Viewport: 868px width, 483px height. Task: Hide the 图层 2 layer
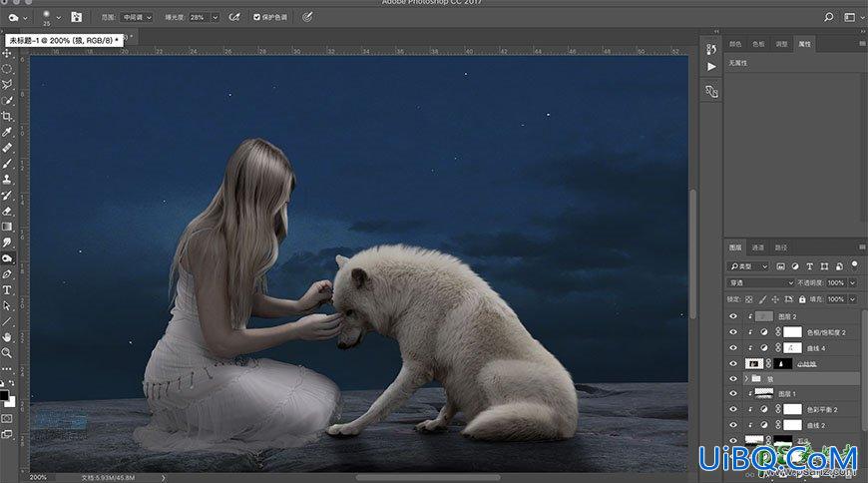pos(733,316)
